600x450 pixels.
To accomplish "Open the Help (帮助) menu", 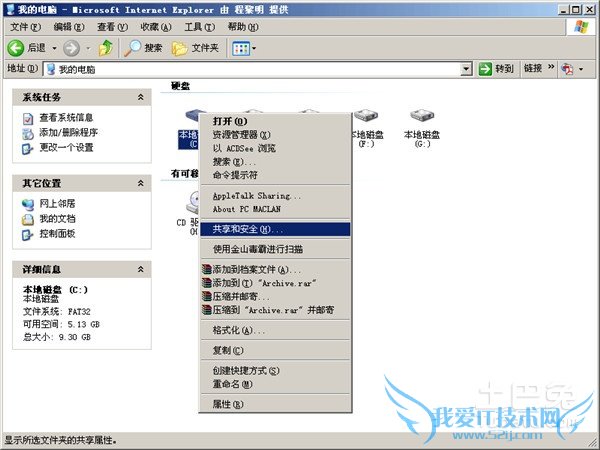I will 243,27.
